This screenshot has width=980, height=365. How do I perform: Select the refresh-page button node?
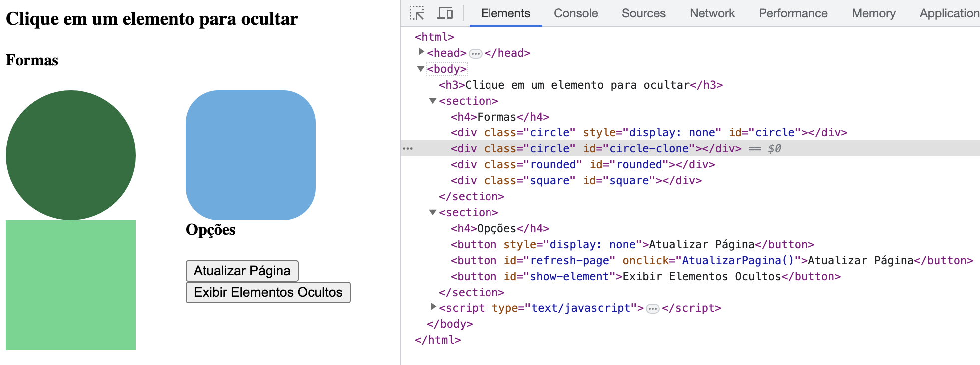click(712, 260)
